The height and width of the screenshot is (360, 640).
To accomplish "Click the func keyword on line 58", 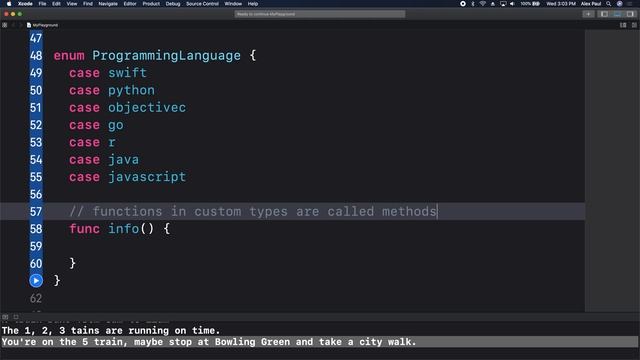I will (x=84, y=229).
